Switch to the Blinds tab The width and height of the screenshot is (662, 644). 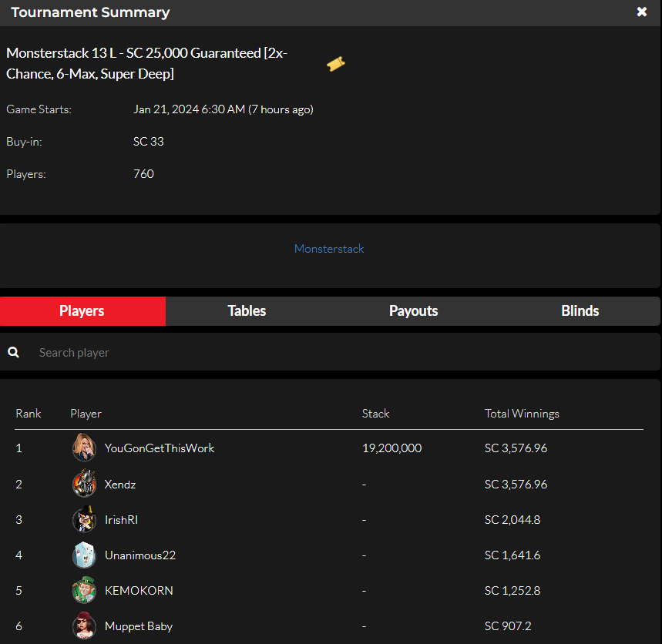[580, 311]
